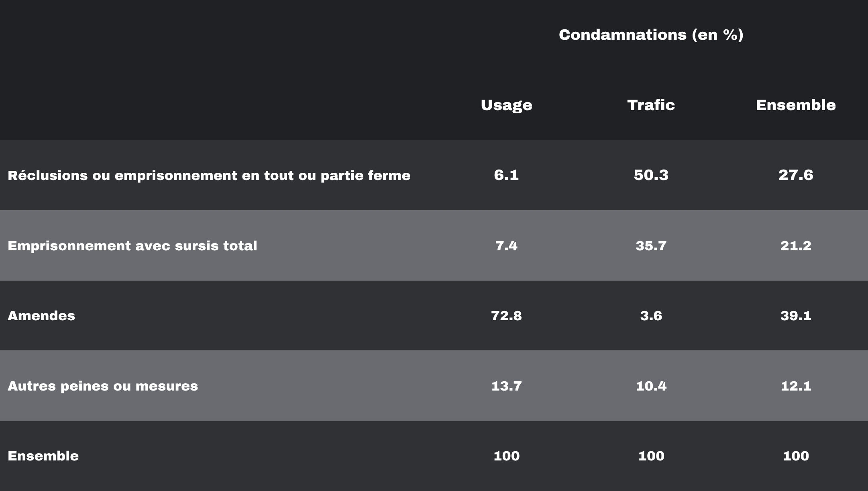868x491 pixels.
Task: Select the 21.2 value cell
Action: [796, 245]
